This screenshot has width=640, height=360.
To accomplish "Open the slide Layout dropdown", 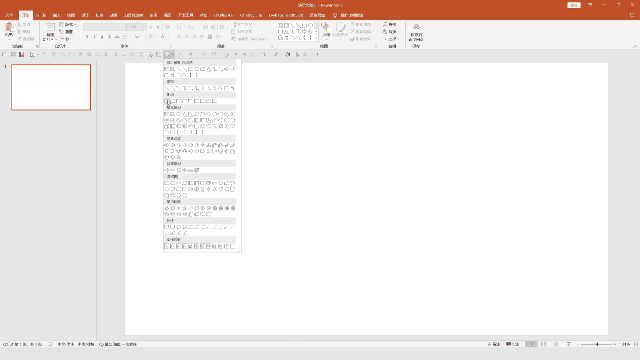I will point(67,24).
